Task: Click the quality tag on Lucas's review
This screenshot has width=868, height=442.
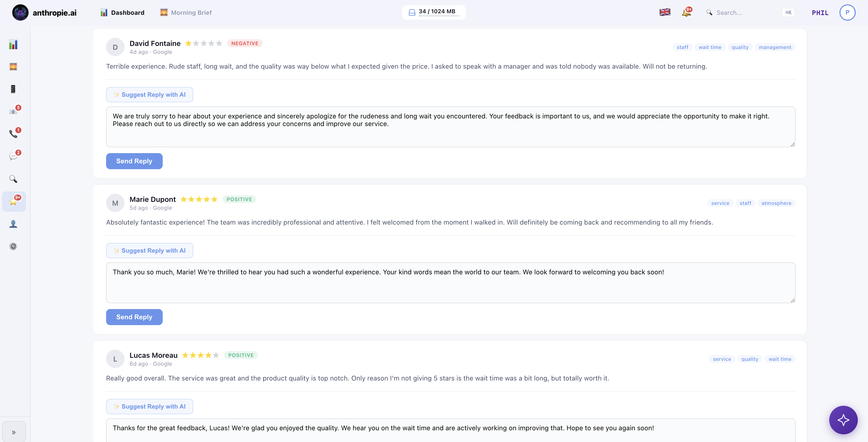Action: [x=750, y=359]
